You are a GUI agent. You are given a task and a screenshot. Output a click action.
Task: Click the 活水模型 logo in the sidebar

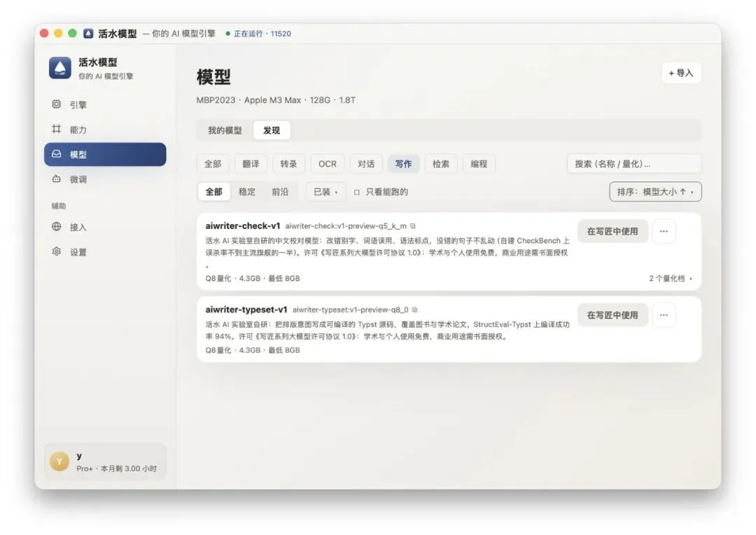(x=59, y=67)
